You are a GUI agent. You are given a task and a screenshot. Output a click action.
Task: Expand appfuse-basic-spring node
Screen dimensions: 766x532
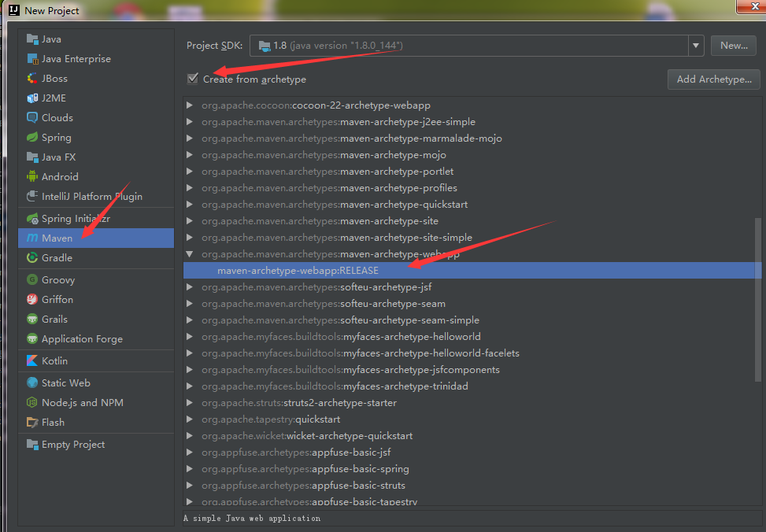point(190,468)
